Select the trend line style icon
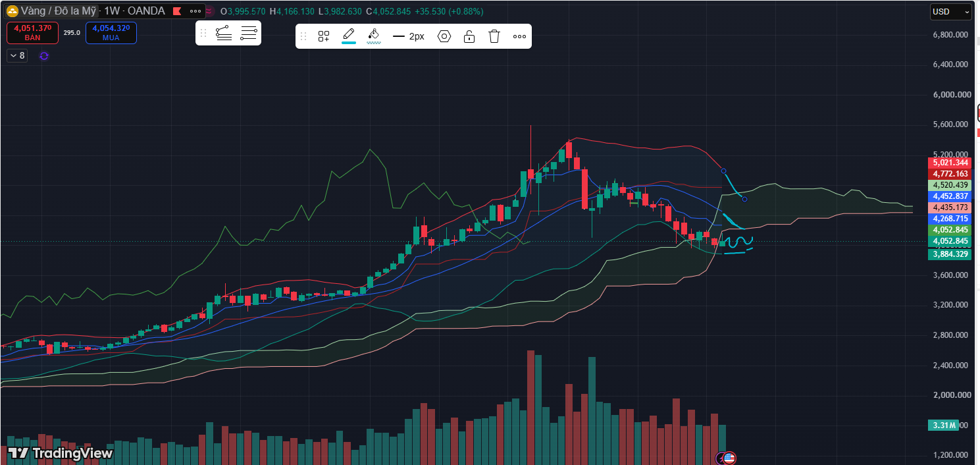Image resolution: width=980 pixels, height=465 pixels. pos(224,33)
